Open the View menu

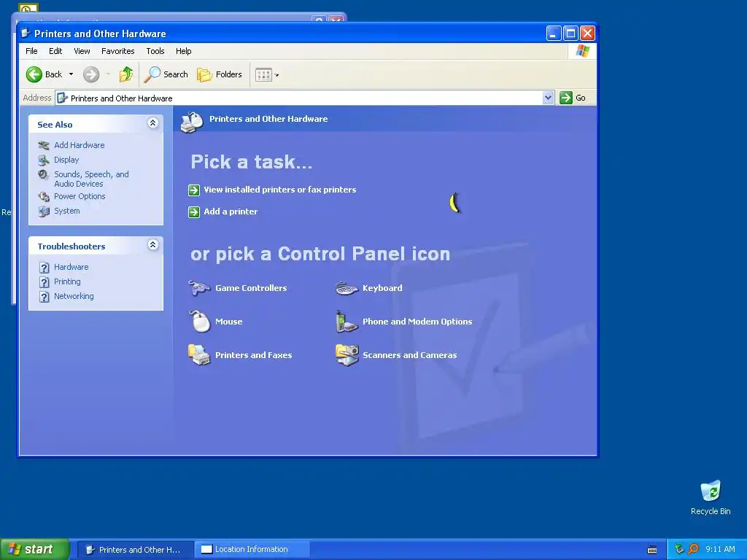[x=82, y=51]
